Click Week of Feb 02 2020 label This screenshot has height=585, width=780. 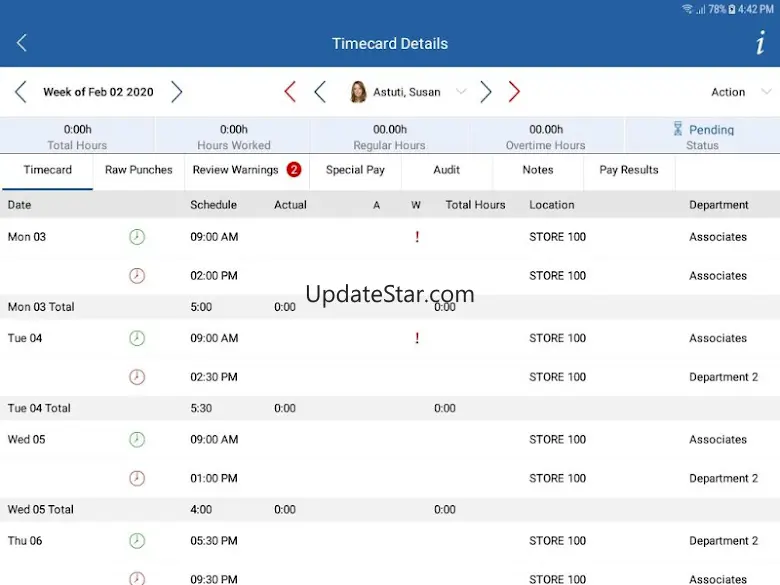coord(98,92)
